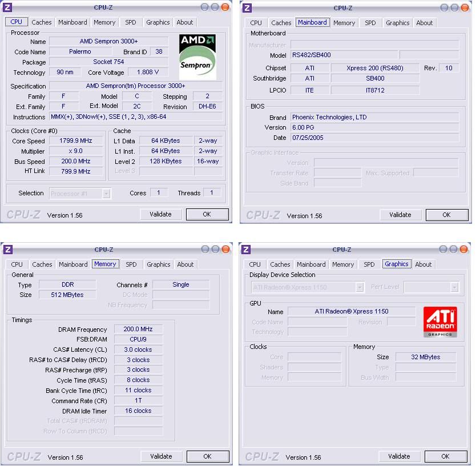Close the CPU window with the orange button
This screenshot has height=466, width=476.
point(225,7)
